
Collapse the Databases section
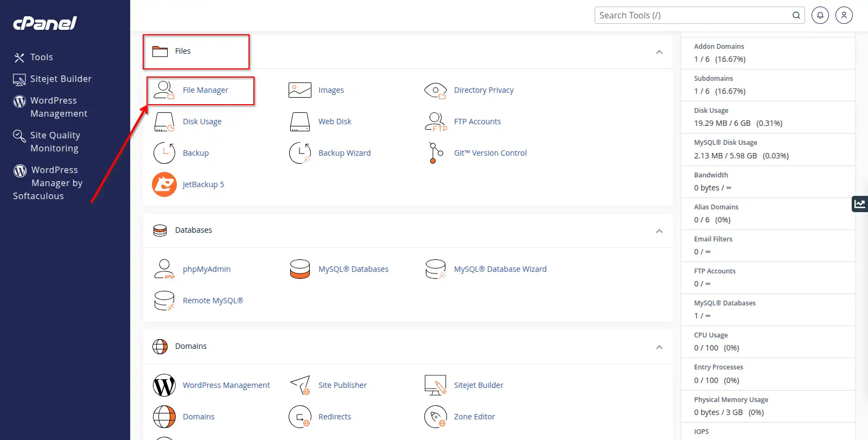[659, 231]
